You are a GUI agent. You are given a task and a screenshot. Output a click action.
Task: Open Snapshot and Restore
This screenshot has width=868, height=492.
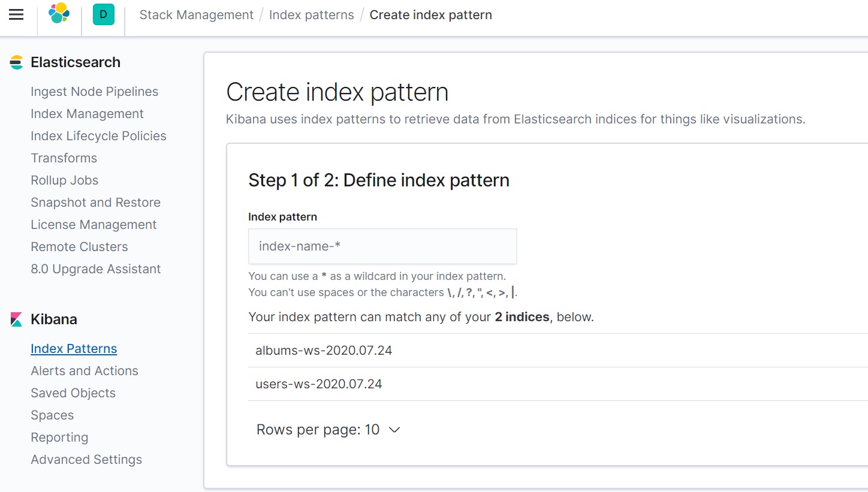click(x=95, y=203)
